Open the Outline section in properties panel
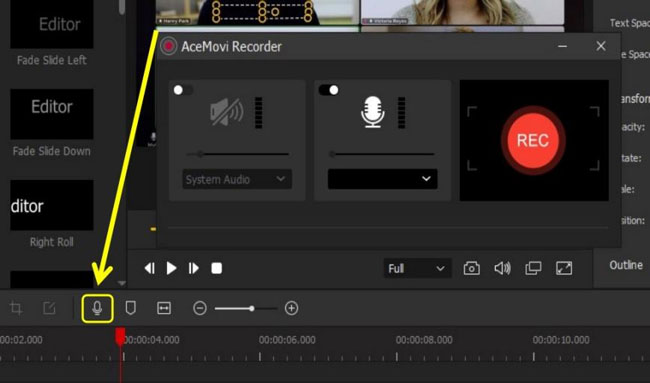Viewport: 650px width, 383px height. pyautogui.click(x=626, y=265)
